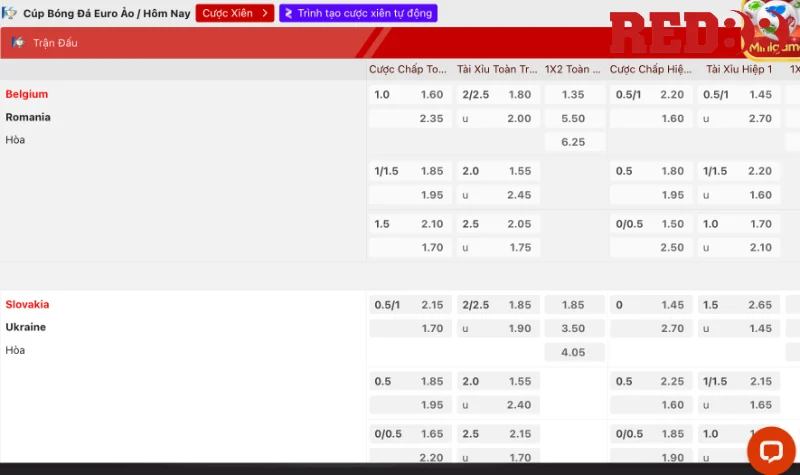Select the Trận Đấu tab

(55, 43)
